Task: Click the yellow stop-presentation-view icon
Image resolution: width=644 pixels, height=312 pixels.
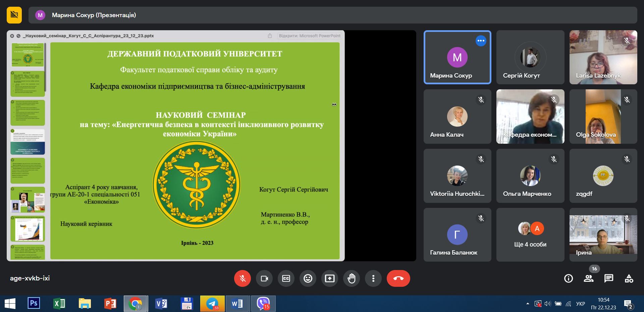Action: click(x=14, y=15)
